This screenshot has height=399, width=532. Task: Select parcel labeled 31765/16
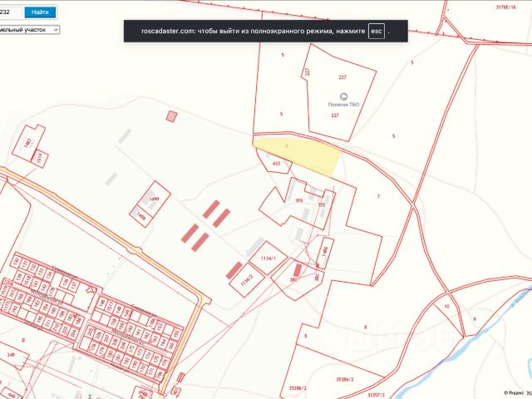(x=506, y=7)
